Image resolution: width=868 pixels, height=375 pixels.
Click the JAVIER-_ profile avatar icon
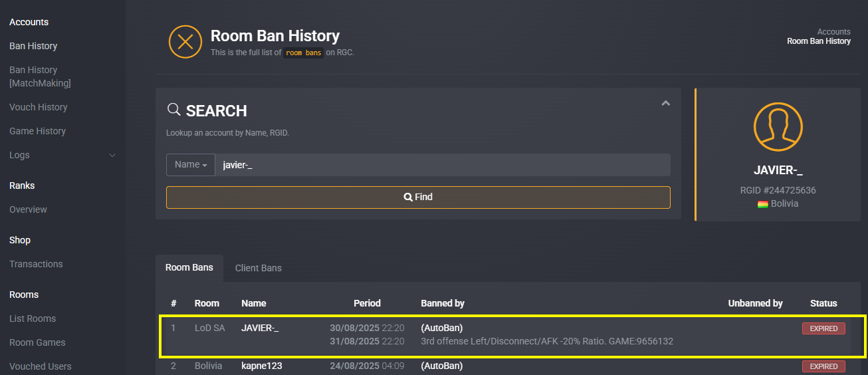coord(778,126)
